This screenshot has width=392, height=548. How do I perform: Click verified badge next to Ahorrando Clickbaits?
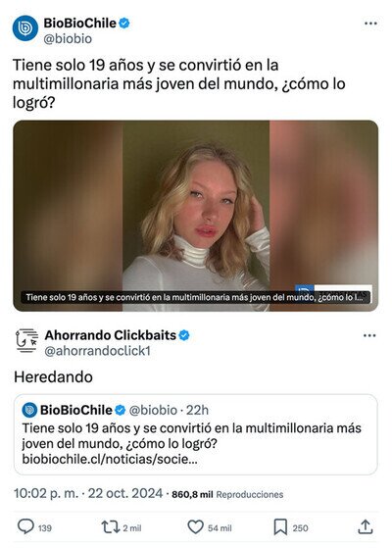pyautogui.click(x=184, y=335)
